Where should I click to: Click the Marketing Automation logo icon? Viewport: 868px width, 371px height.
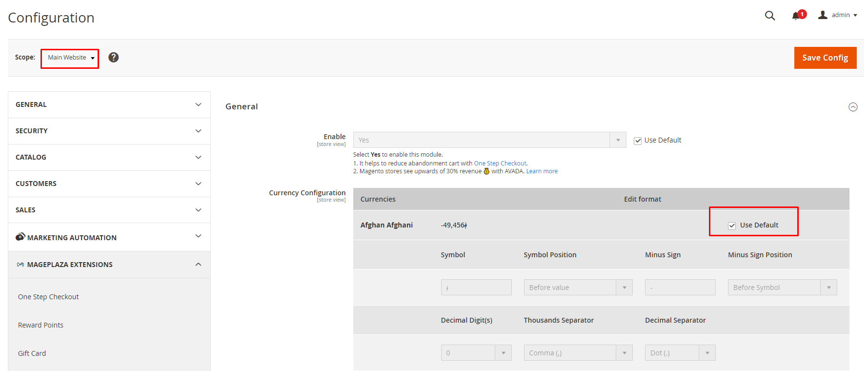[x=20, y=237]
